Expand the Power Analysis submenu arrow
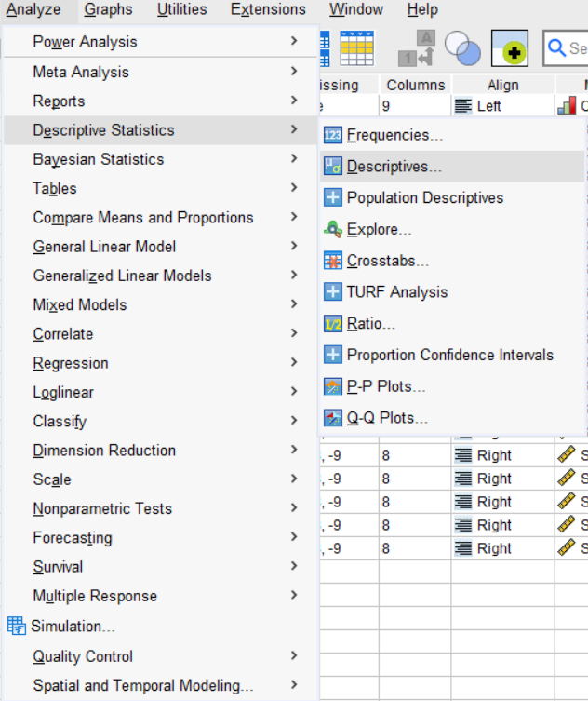This screenshot has height=701, width=588. (x=294, y=41)
